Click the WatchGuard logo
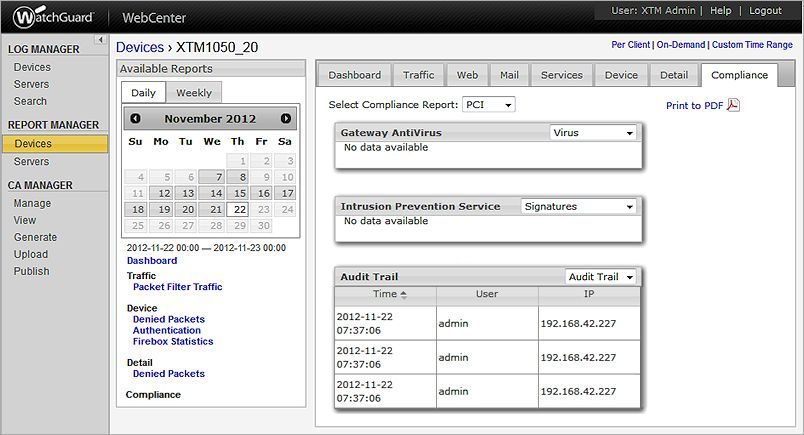 (x=53, y=17)
